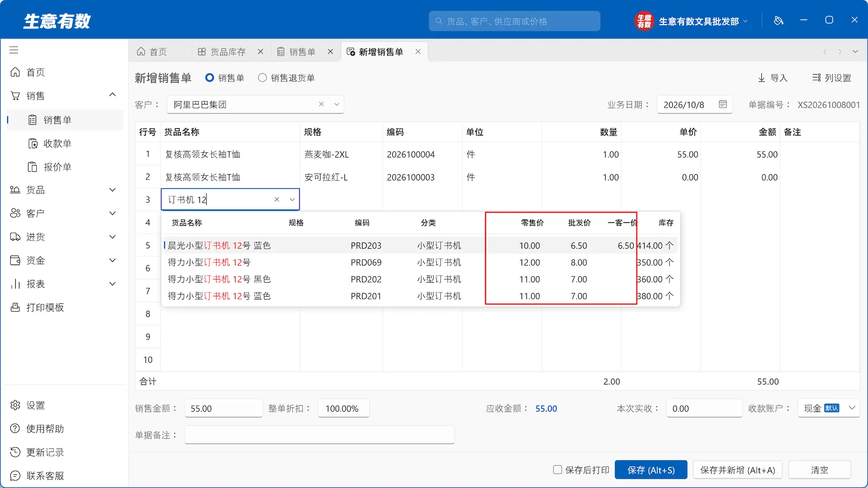The width and height of the screenshot is (868, 488).
Task: Select 得力小型订书机 12号 黑色 suggestion
Action: tap(420, 279)
